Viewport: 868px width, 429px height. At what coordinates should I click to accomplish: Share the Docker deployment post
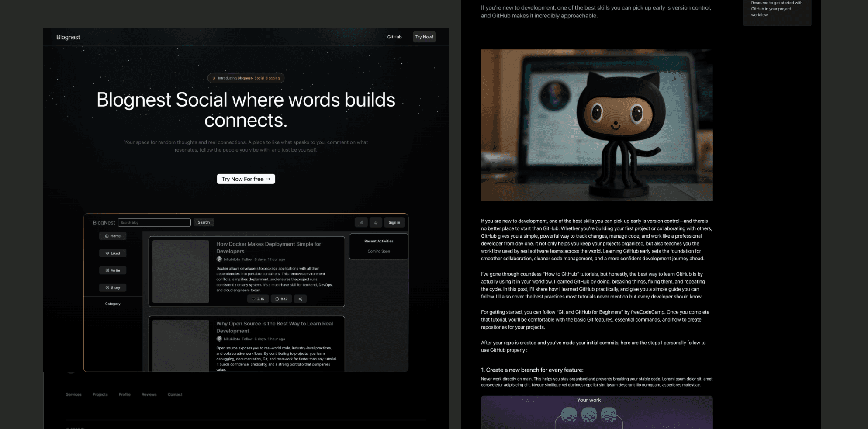coord(300,299)
